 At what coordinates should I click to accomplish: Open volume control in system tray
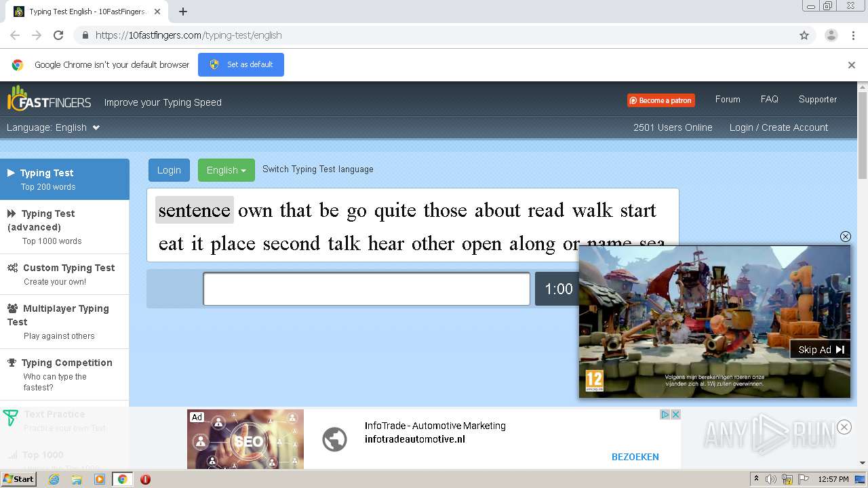pyautogui.click(x=771, y=479)
